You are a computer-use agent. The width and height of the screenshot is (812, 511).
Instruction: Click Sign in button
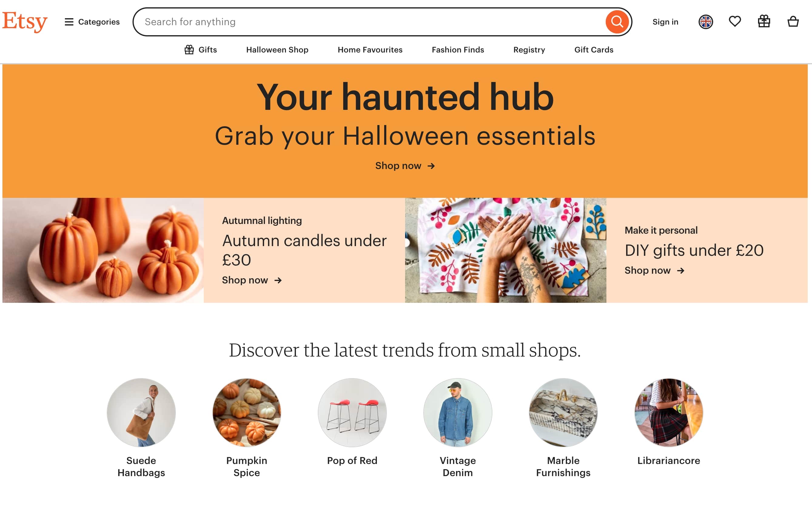[x=665, y=22]
